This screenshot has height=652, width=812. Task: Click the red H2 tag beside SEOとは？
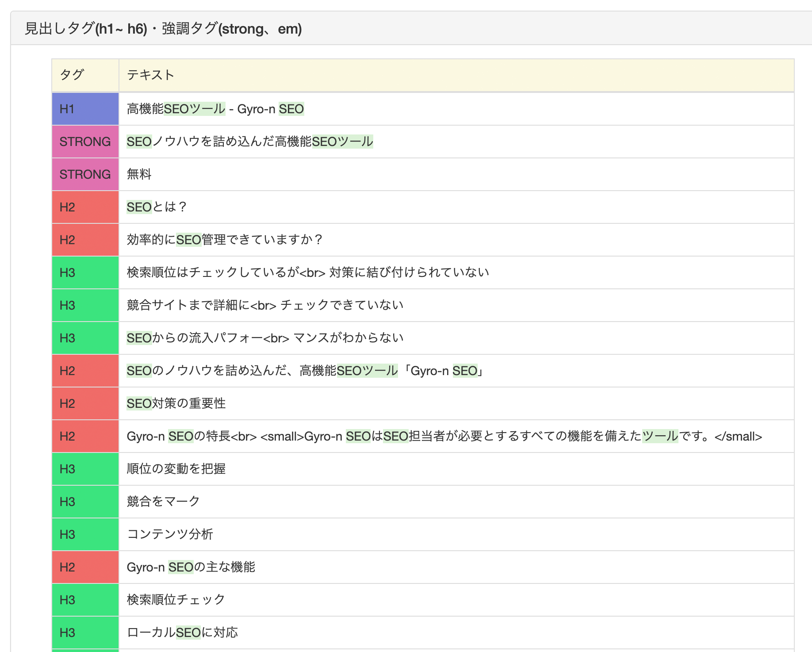[x=85, y=207]
